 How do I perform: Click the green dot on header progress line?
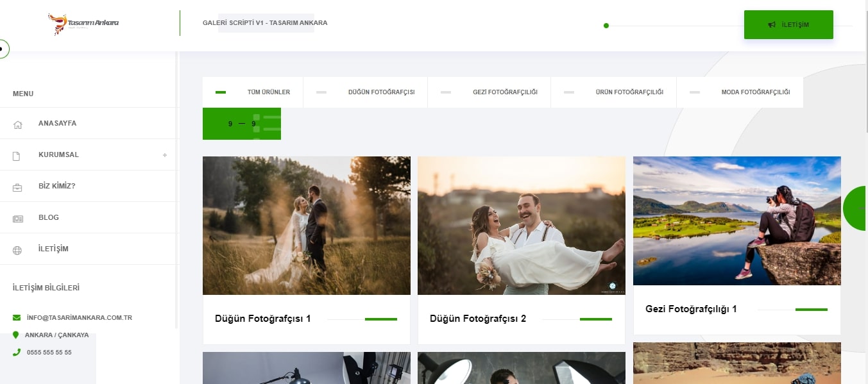606,26
